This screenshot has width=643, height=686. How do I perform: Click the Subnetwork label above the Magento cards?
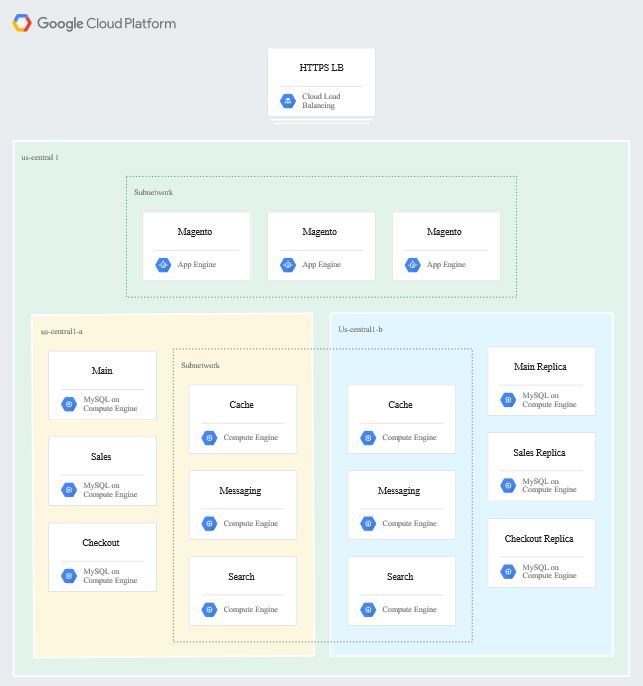153,192
